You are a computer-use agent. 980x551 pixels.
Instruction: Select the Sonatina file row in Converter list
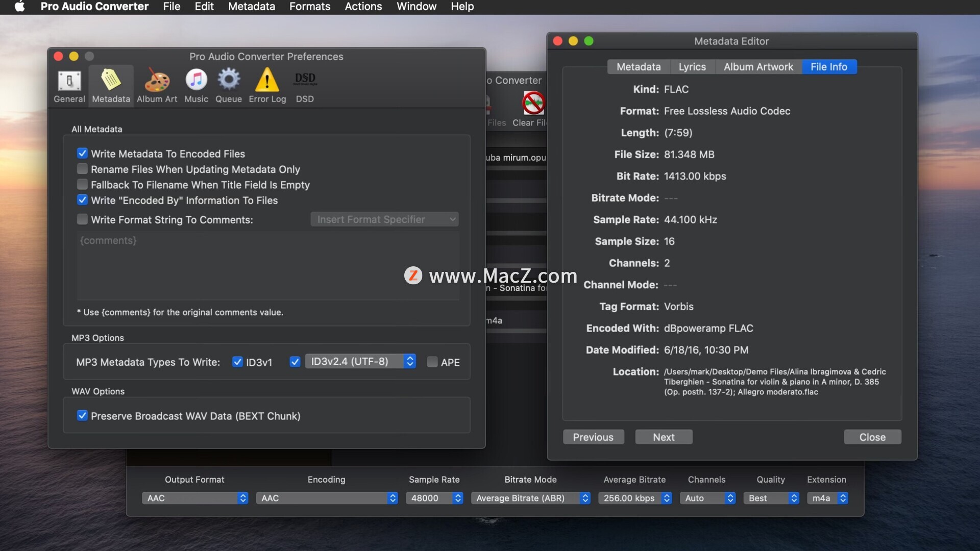pyautogui.click(x=516, y=288)
